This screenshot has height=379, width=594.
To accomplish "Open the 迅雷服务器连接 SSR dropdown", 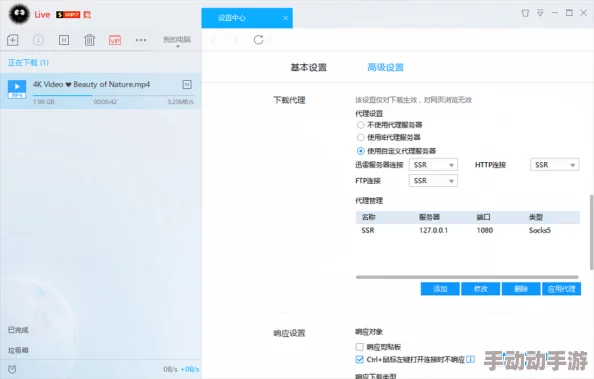I will coord(433,165).
